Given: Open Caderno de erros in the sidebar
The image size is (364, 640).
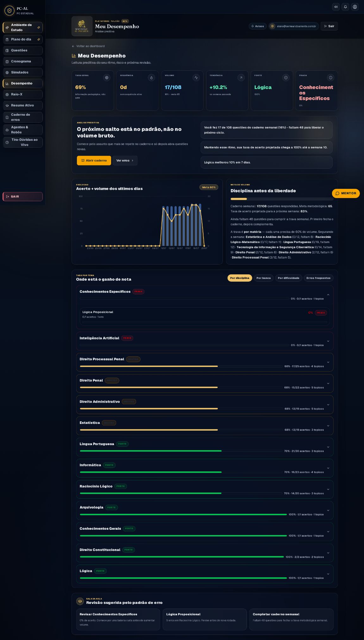Looking at the screenshot, I should [x=22, y=117].
